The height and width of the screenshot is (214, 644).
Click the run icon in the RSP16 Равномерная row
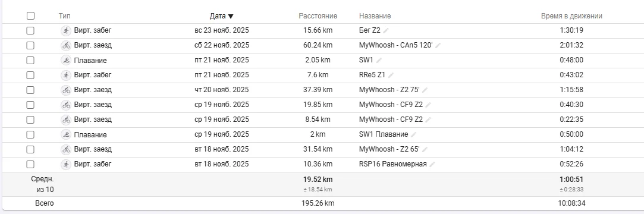click(66, 164)
